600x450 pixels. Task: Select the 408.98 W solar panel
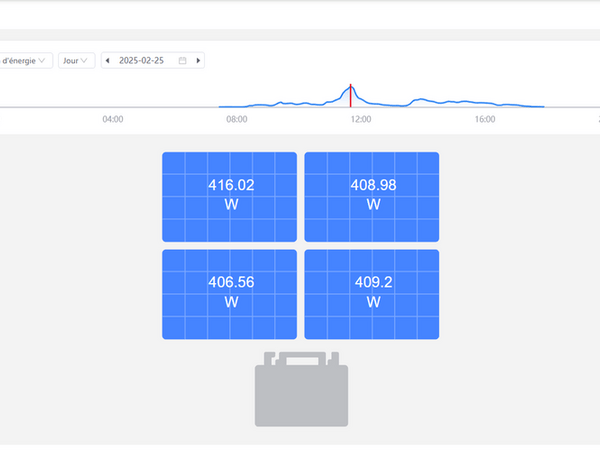tap(372, 196)
